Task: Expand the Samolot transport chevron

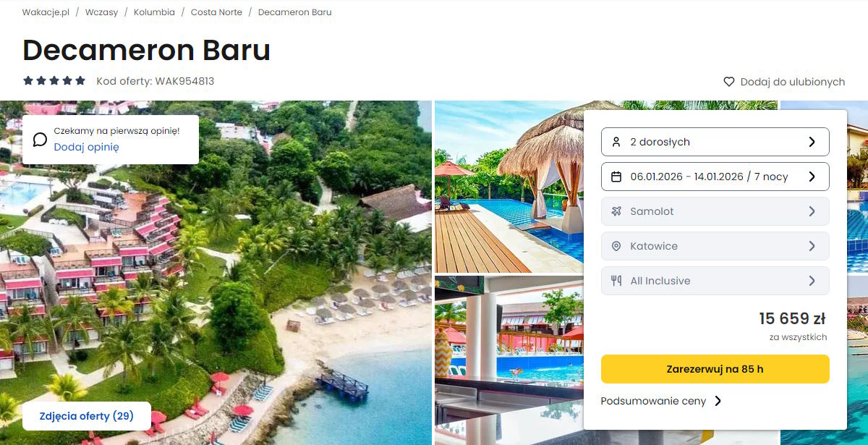Action: pos(812,211)
